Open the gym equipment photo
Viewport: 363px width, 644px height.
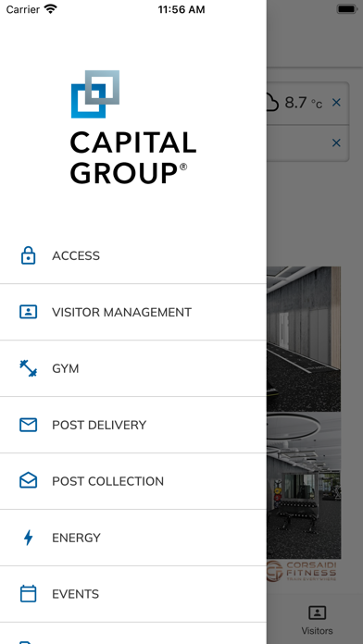tap(304, 486)
